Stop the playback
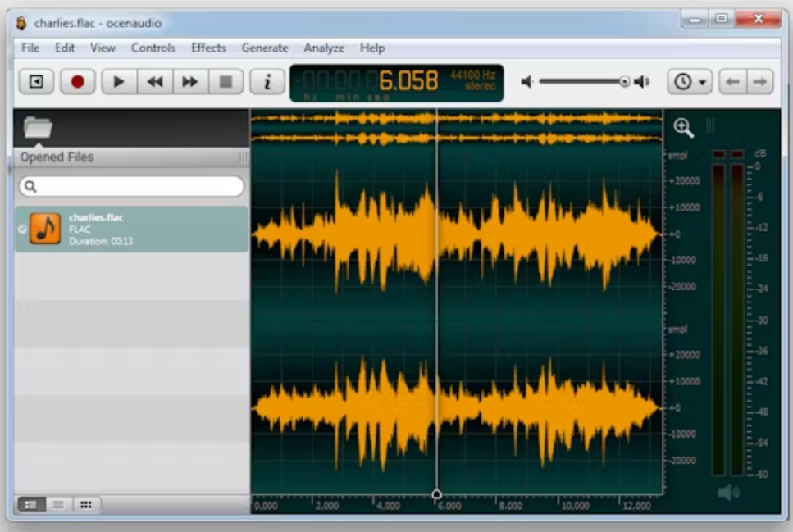 [x=226, y=81]
